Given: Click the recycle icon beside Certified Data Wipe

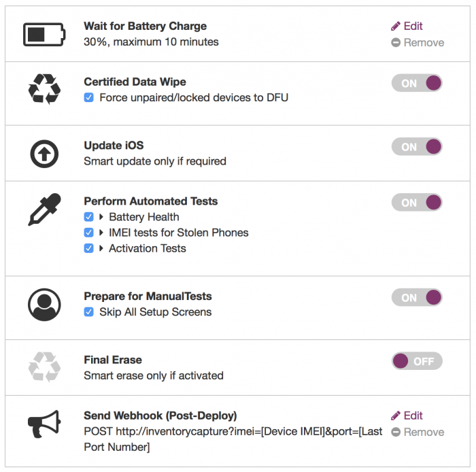Looking at the screenshot, I should [44, 89].
